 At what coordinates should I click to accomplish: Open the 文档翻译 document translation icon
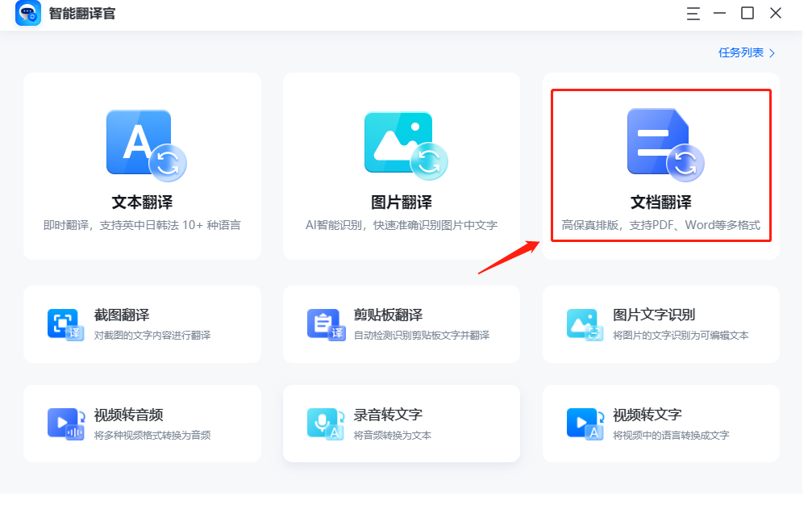pyautogui.click(x=665, y=145)
